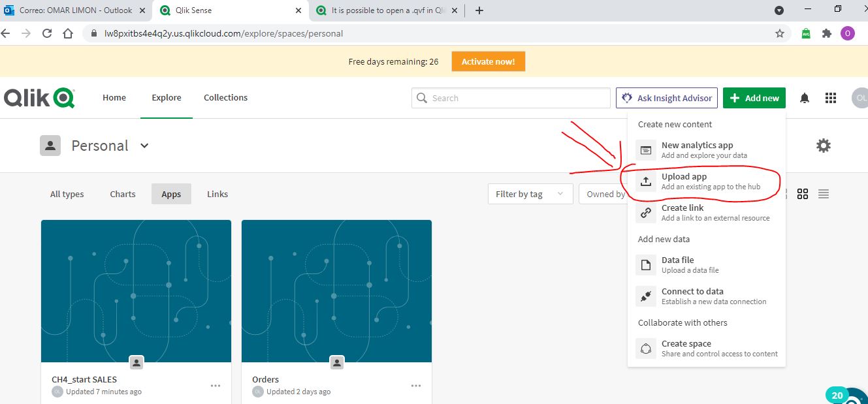Open the Filter by tag dropdown
Viewport: 868px width, 404px height.
tap(530, 194)
